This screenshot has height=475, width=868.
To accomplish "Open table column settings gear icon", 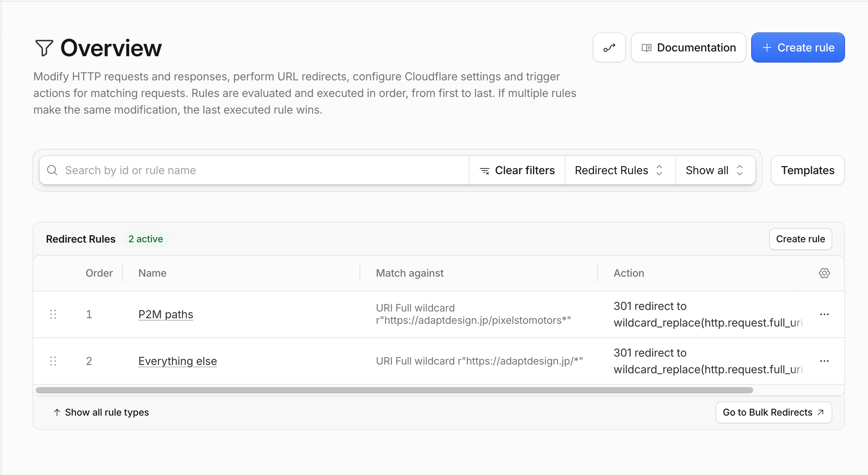I will 824,273.
